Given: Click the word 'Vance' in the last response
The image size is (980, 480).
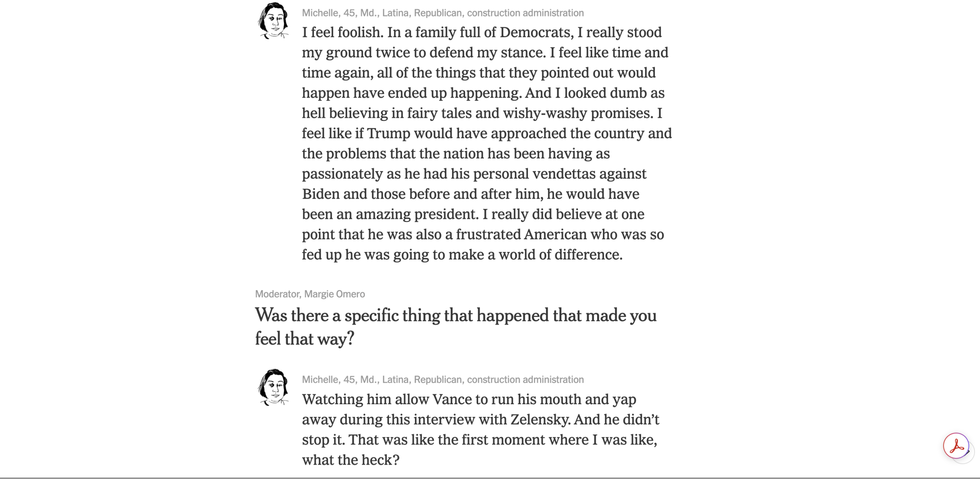Looking at the screenshot, I should pyautogui.click(x=452, y=400).
